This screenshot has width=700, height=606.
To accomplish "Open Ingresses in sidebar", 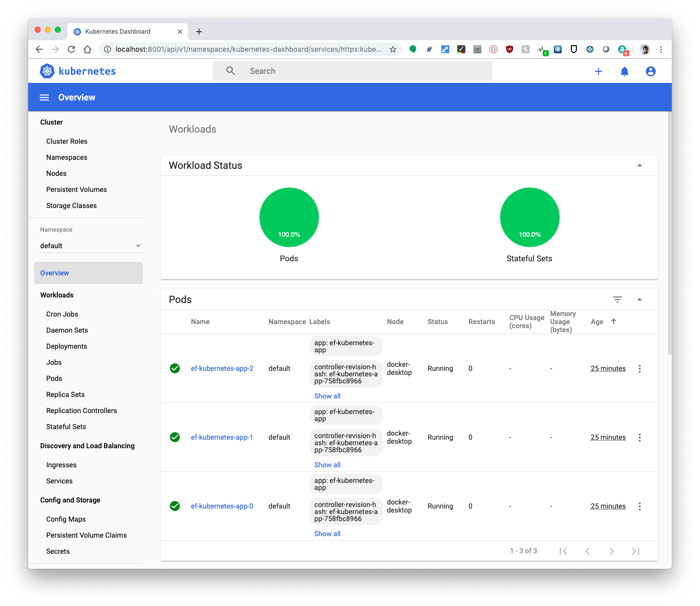I will coord(61,465).
